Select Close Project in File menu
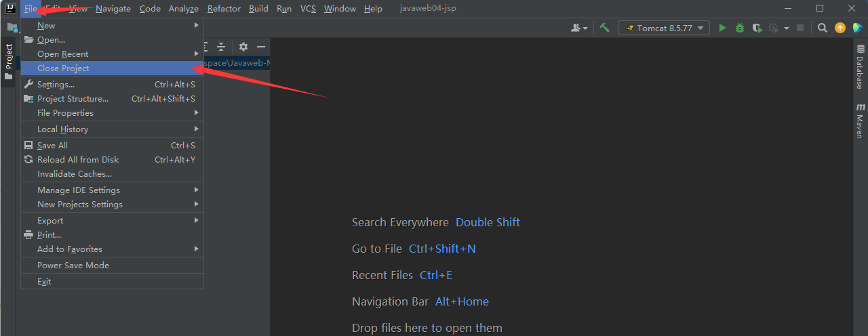 pos(112,68)
